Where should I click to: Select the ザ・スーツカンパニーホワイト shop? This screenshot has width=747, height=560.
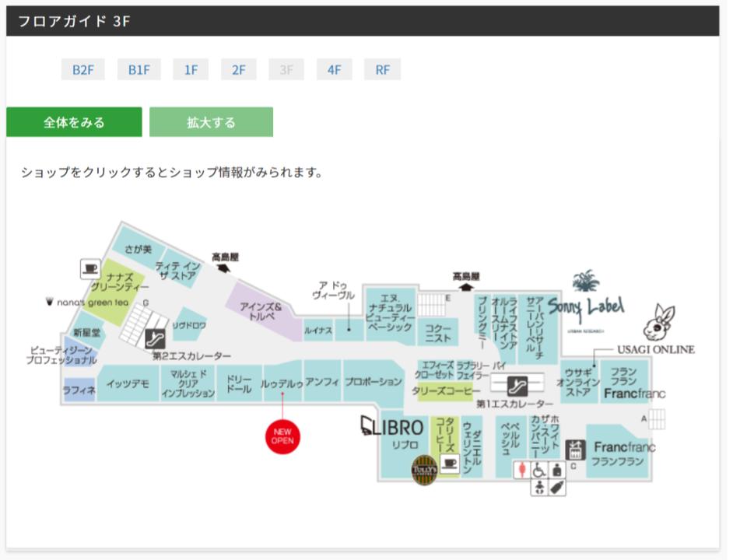[545, 438]
